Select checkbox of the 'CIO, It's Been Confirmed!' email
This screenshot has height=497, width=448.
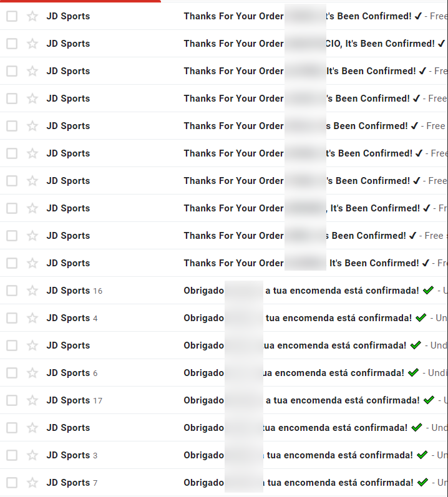click(12, 44)
